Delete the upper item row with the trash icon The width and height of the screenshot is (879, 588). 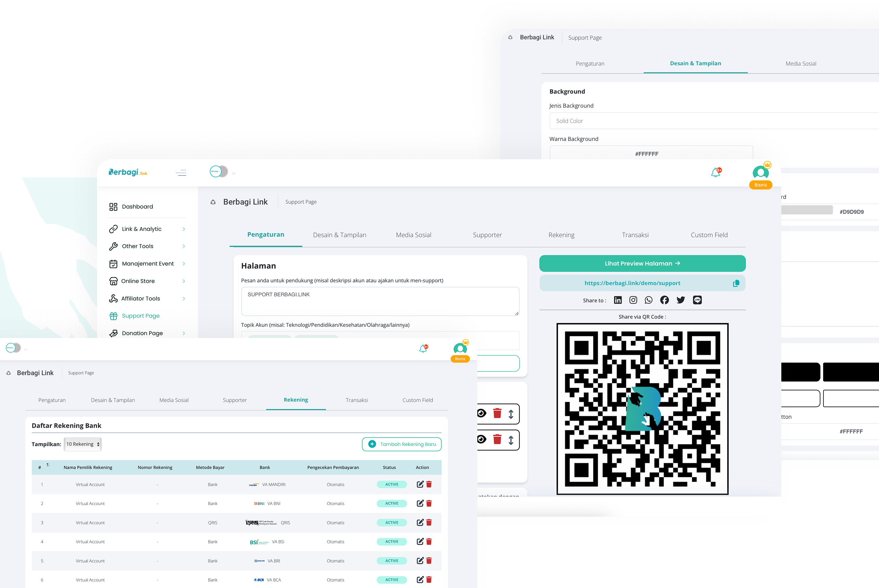[x=497, y=413]
